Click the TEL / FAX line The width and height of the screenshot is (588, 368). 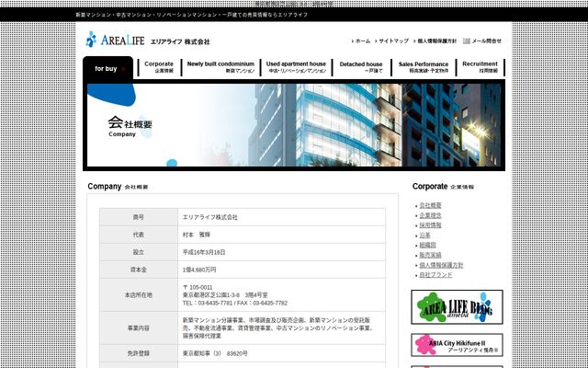(x=235, y=303)
